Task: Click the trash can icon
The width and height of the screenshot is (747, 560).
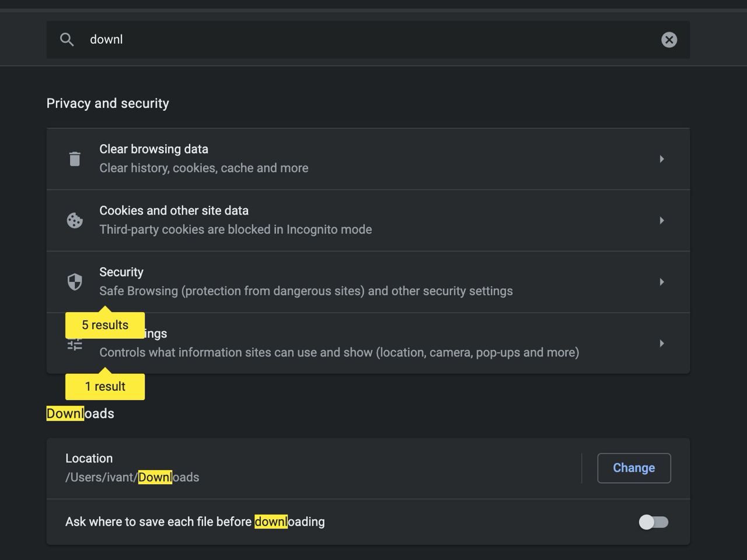Action: (75, 159)
